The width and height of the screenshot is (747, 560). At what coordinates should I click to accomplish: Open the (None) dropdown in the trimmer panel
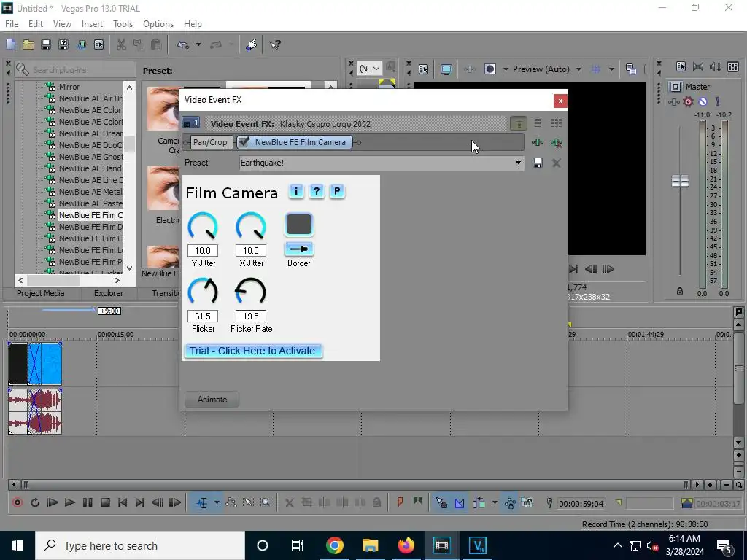tap(370, 69)
